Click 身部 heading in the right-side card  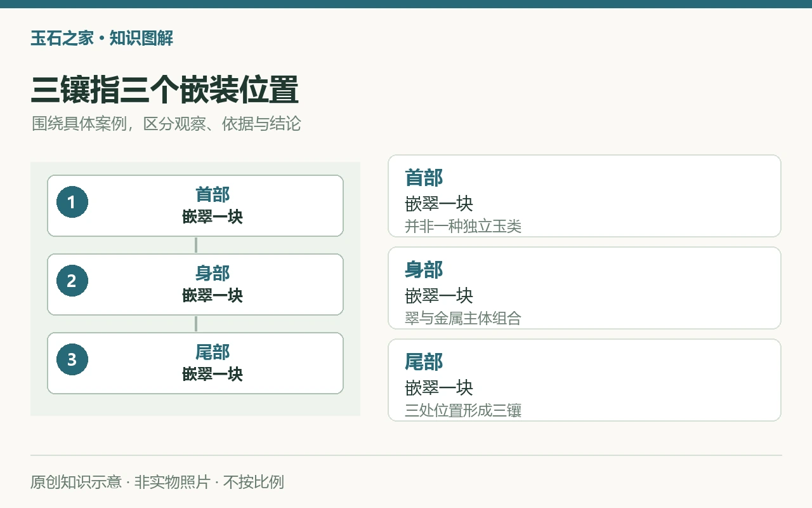[424, 270]
